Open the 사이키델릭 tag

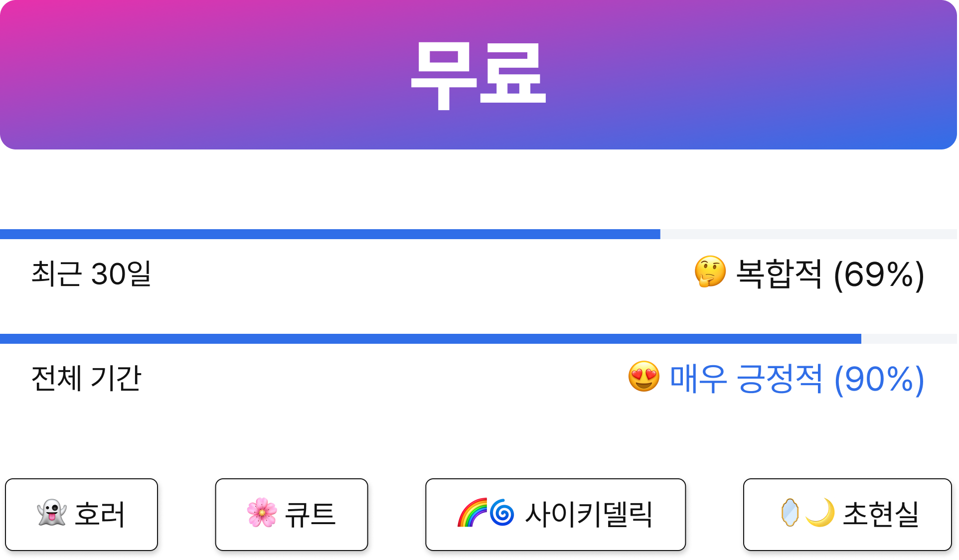[555, 515]
